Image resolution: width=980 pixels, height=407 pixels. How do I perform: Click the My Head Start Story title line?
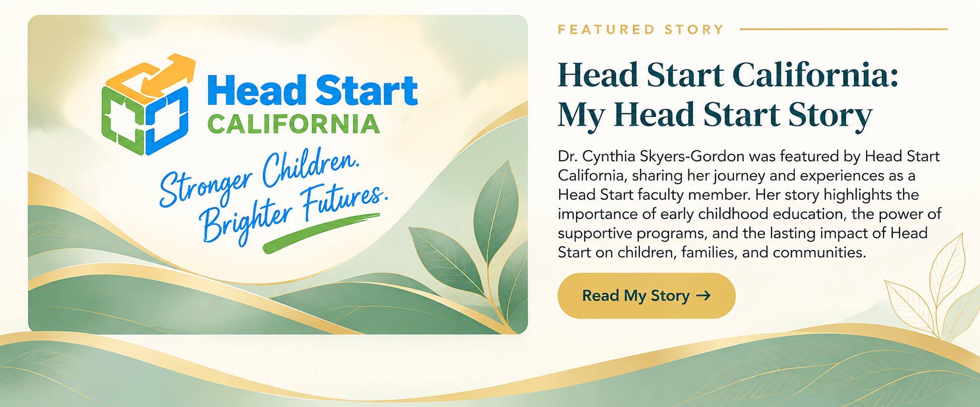715,115
